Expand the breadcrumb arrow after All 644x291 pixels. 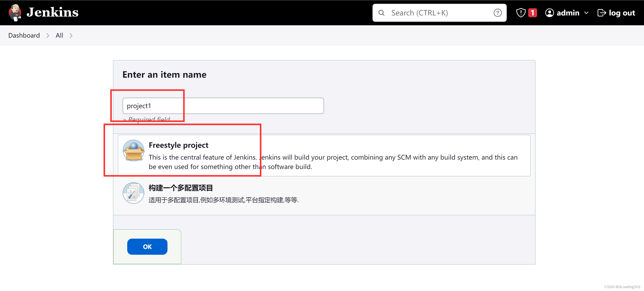[x=71, y=36]
